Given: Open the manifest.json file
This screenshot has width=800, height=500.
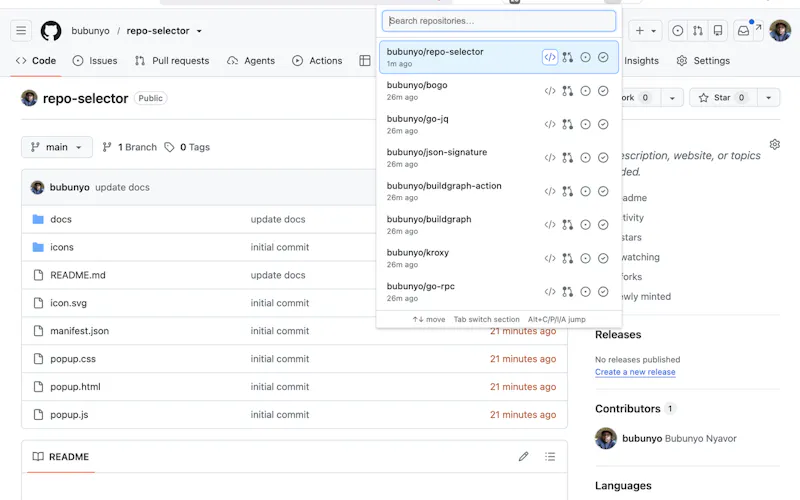Looking at the screenshot, I should (80, 331).
